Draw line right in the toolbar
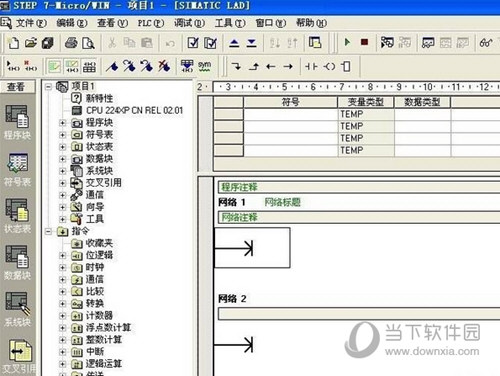The width and height of the screenshot is (500, 376). (288, 67)
